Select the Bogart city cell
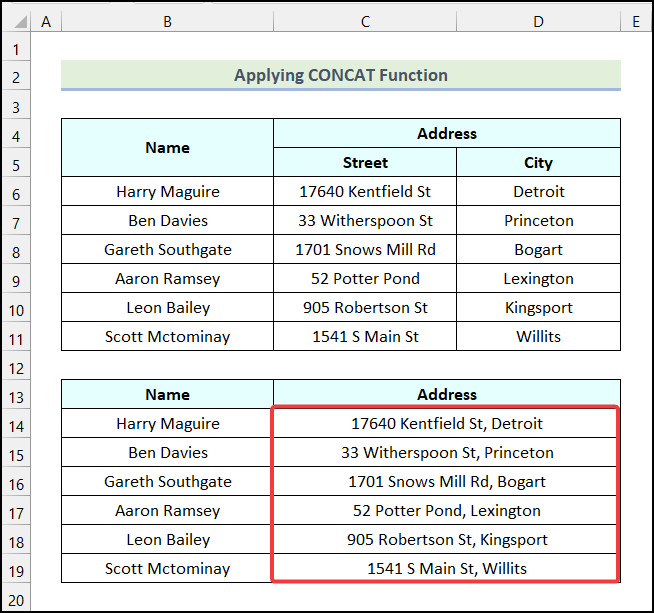654x613 pixels. (538, 249)
